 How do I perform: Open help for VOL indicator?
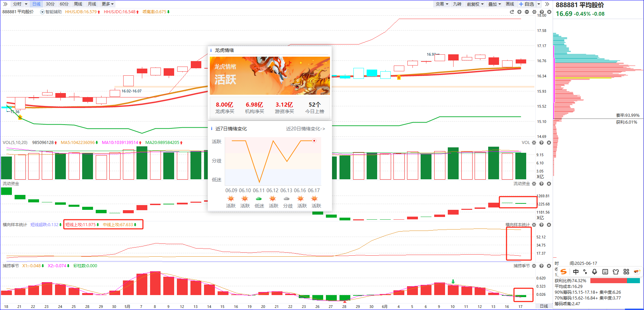pyautogui.click(x=541, y=143)
